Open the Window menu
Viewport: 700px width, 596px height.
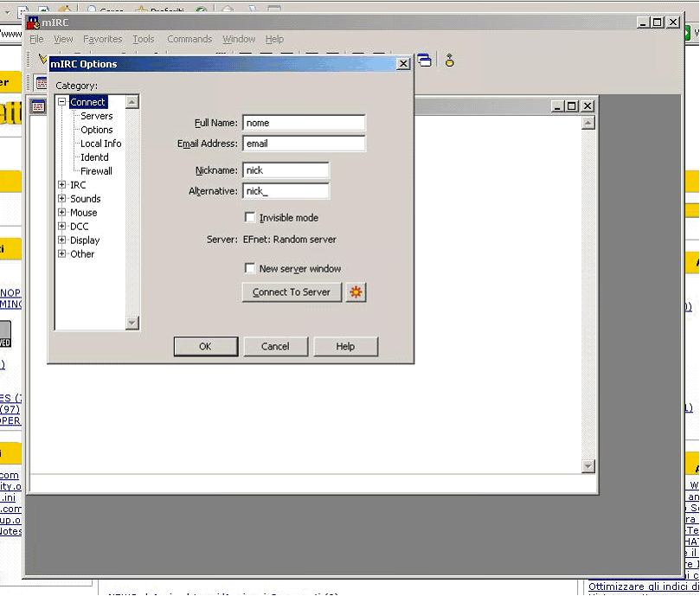239,39
